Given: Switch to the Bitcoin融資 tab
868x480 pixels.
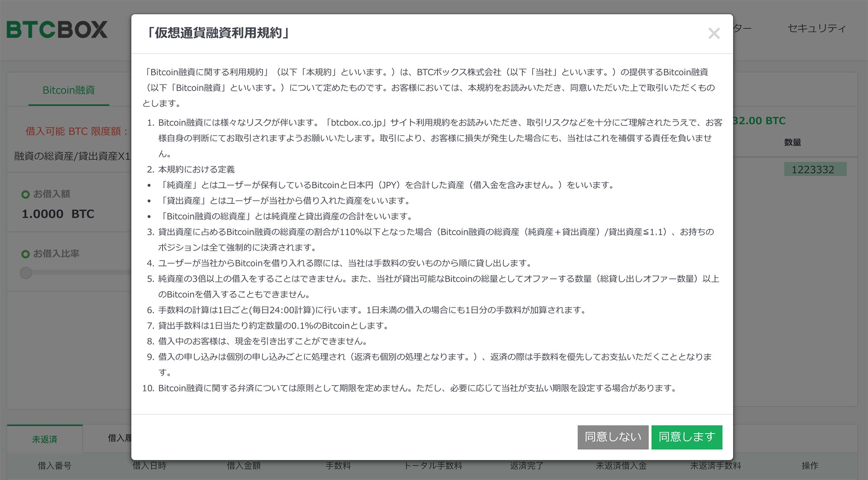Looking at the screenshot, I should click(69, 90).
